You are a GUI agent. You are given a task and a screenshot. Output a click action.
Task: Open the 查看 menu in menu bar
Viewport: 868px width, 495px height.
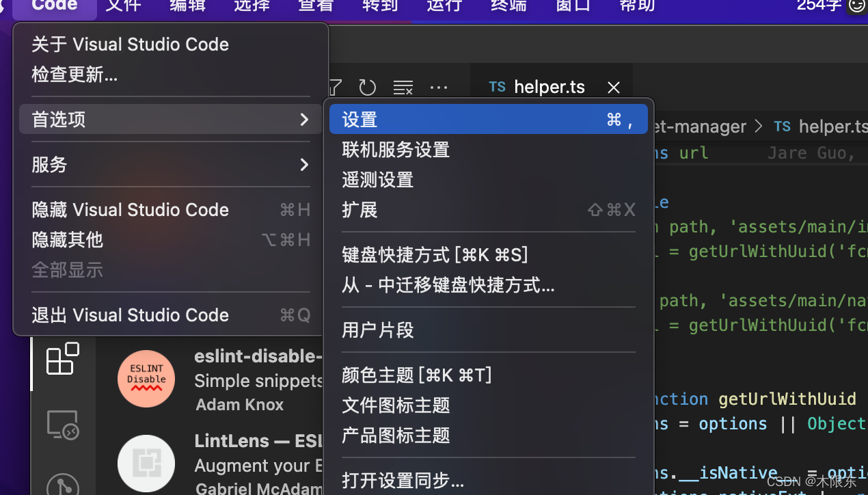pyautogui.click(x=316, y=5)
